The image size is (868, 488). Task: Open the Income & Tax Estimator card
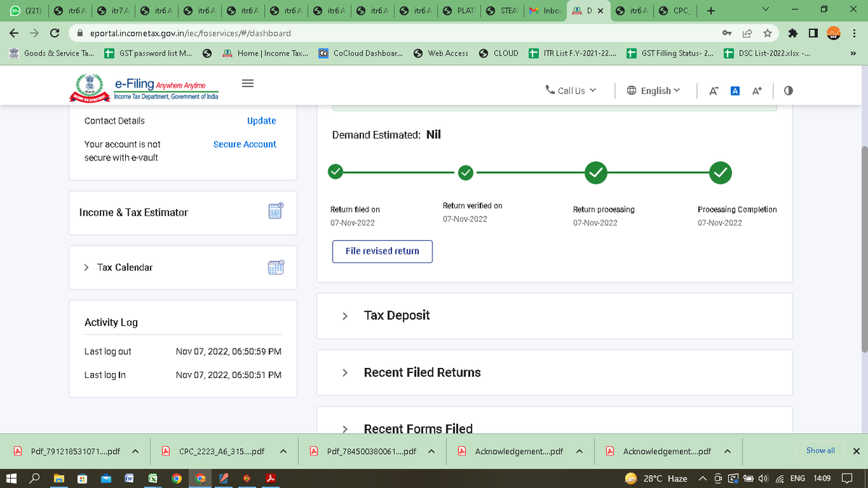coord(183,213)
